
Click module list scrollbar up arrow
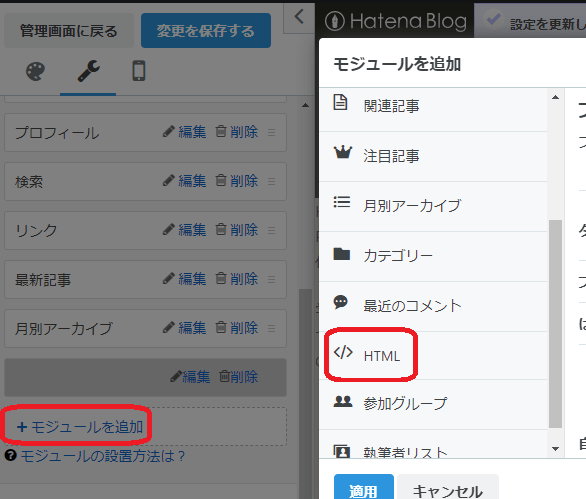click(x=556, y=97)
